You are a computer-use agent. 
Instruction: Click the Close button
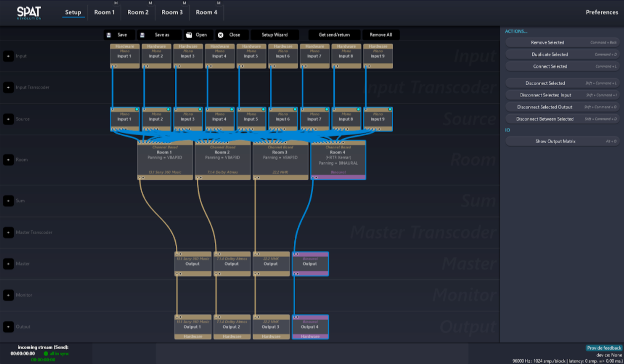(232, 35)
